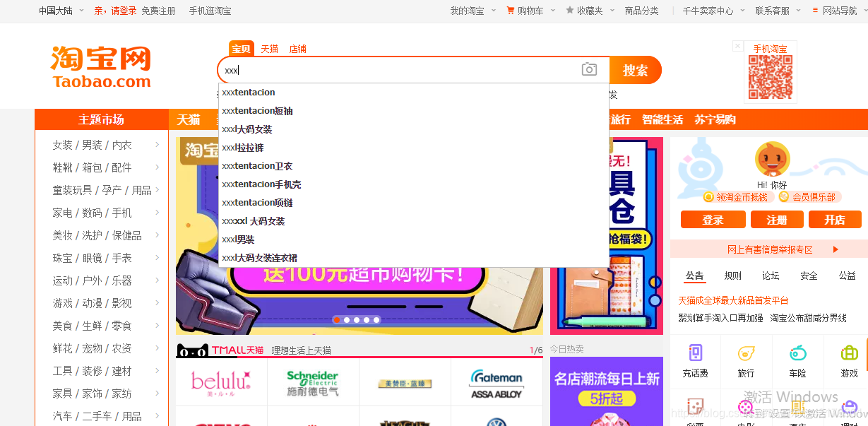
Task: Open the 智能生活 nav item
Action: (x=662, y=119)
